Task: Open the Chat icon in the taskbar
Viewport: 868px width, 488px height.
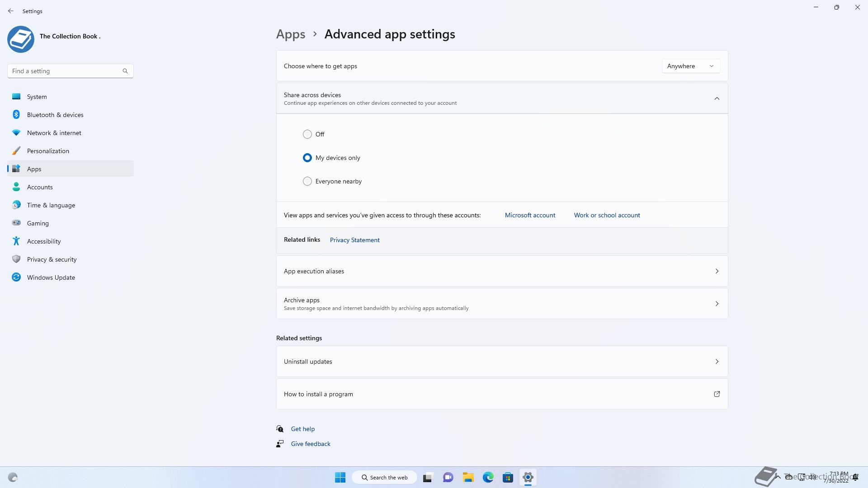Action: pos(448,477)
